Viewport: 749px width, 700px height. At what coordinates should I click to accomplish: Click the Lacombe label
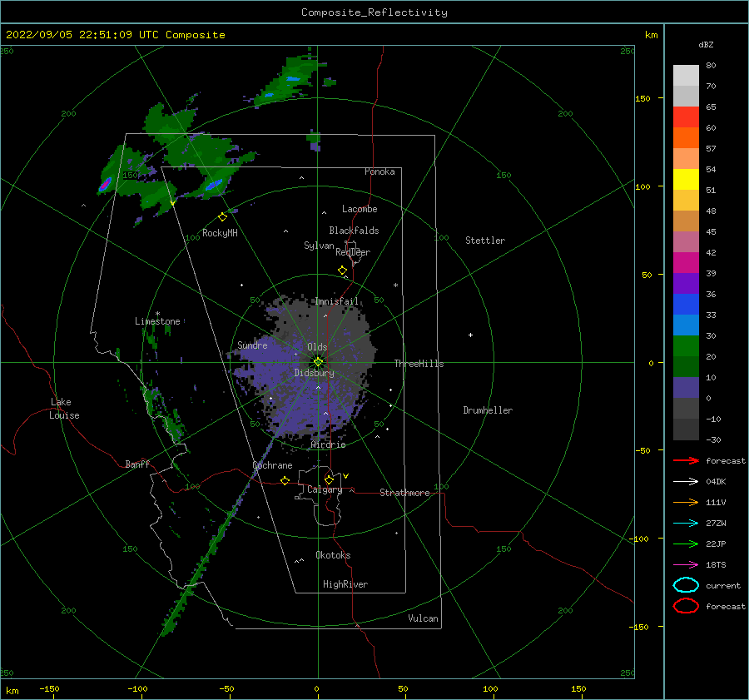360,209
